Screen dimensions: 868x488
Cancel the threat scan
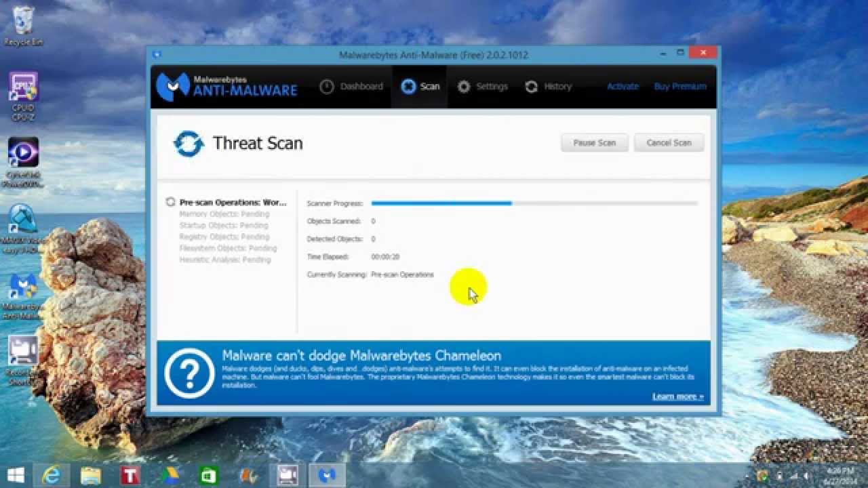(x=669, y=142)
